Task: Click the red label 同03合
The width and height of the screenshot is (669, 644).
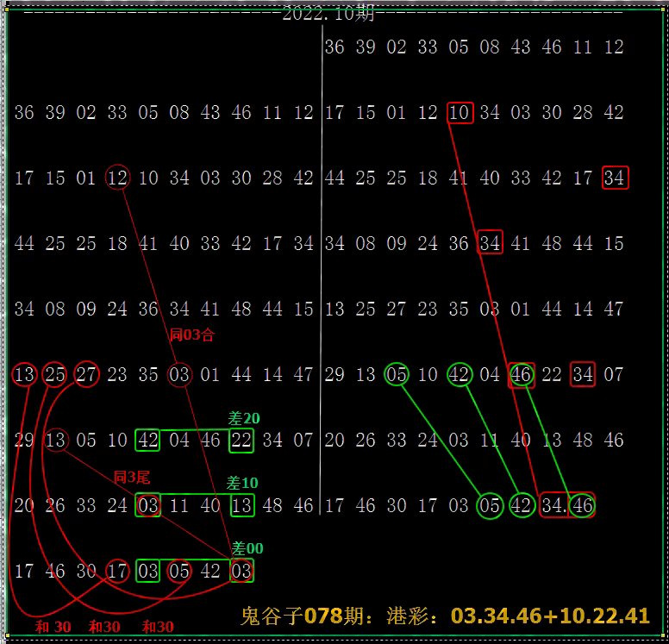Action: 191,335
